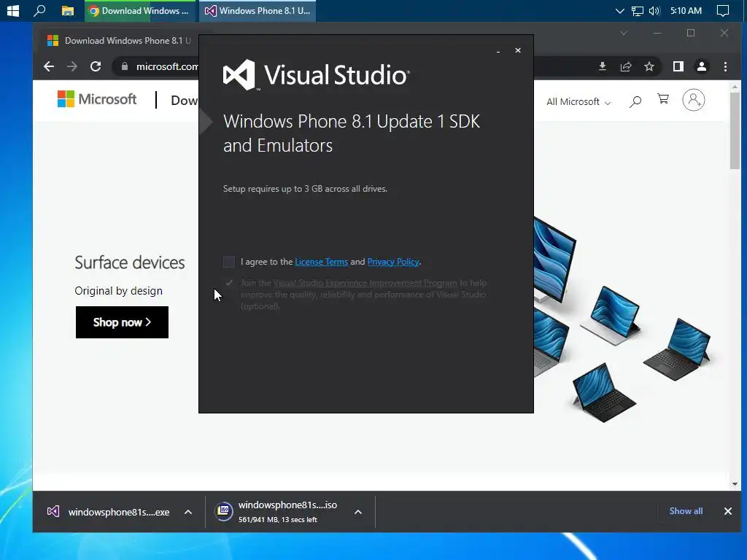The image size is (747, 560).
Task: Click the Surface devices heading
Action: pyautogui.click(x=130, y=262)
